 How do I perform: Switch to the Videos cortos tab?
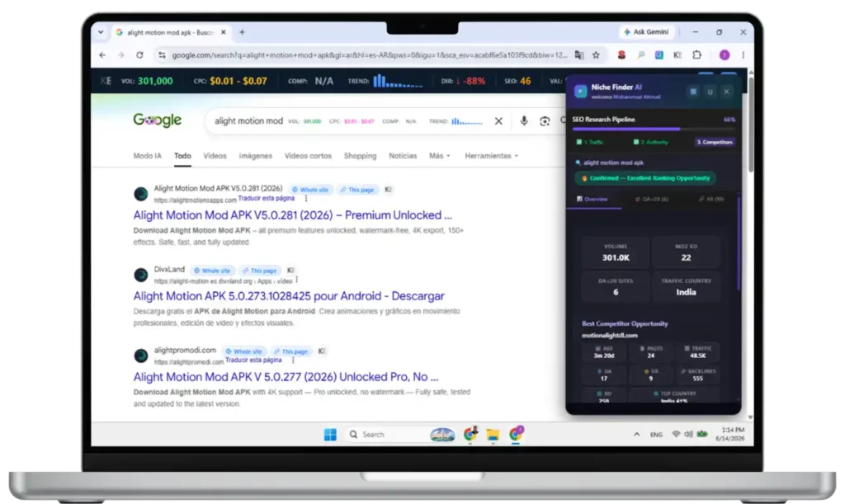[x=308, y=156]
